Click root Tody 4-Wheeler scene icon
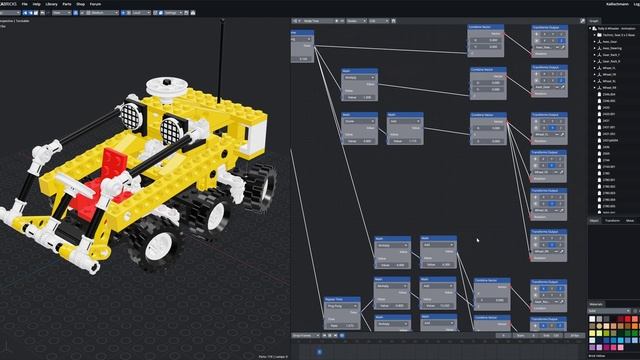Viewport: 640px width, 360px height. pyautogui.click(x=595, y=29)
